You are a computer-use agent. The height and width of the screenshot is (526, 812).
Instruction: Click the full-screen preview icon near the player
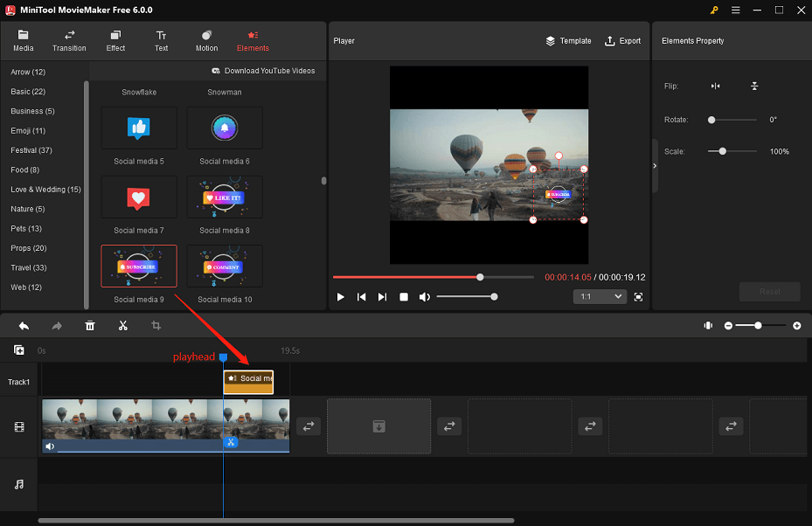coord(638,296)
